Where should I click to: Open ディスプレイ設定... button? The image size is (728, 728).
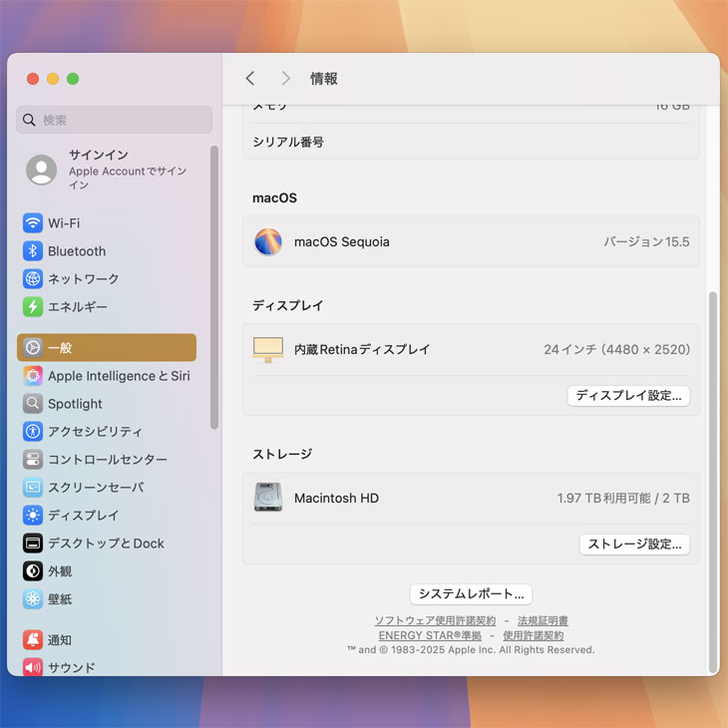pyautogui.click(x=628, y=396)
